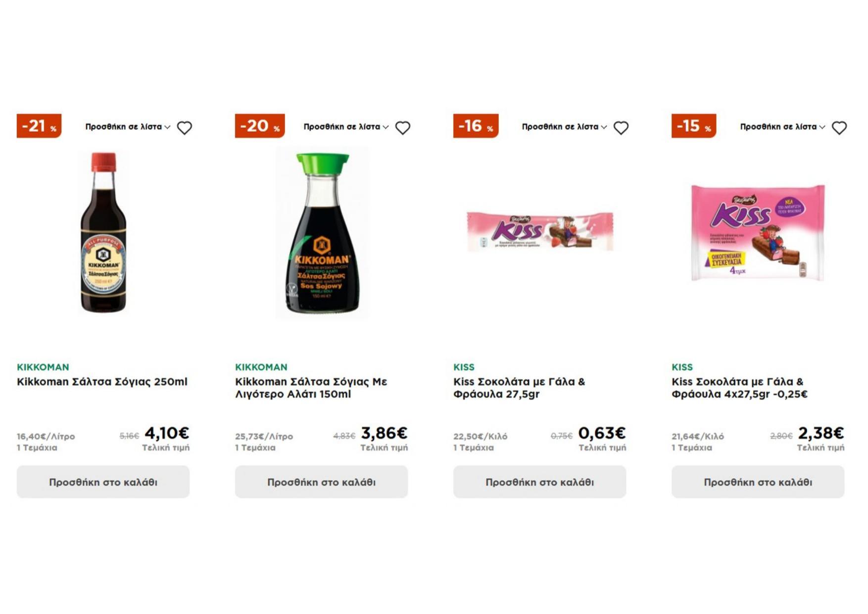The width and height of the screenshot is (868, 614).
Task: Click KIKKOMAN brand link above low-salt sauce
Action: tap(261, 367)
